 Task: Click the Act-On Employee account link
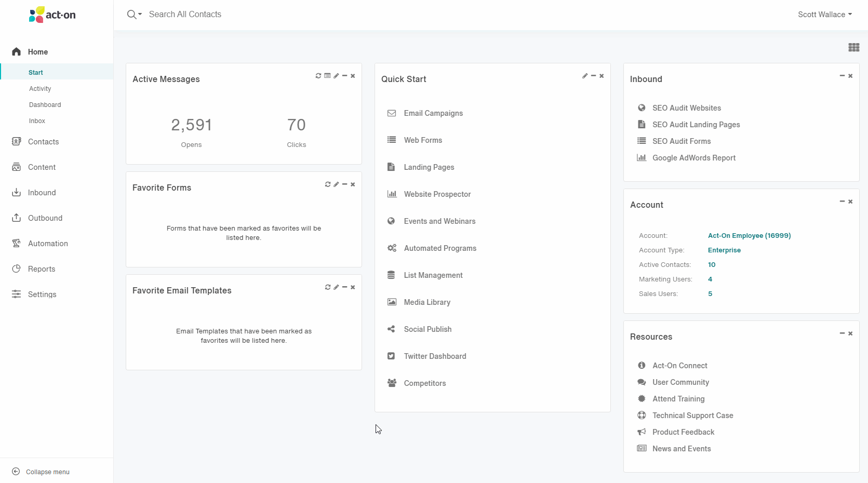point(749,236)
